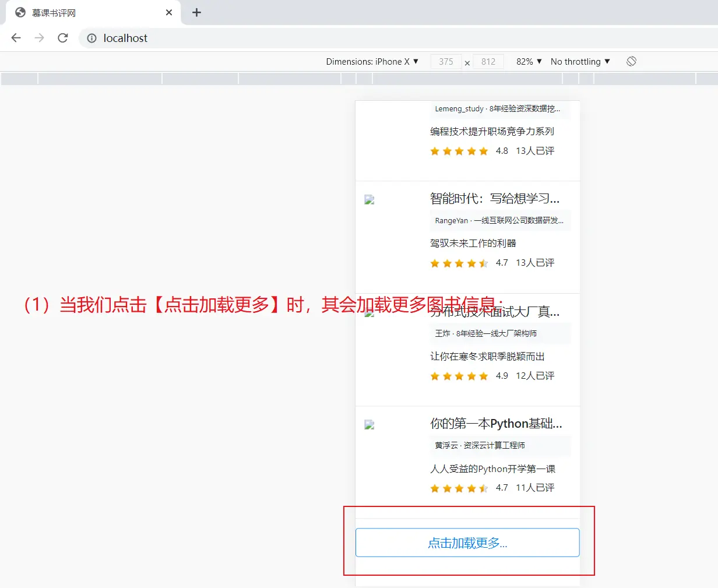Click subtitle 编程技术提升职场竞争力系列
The height and width of the screenshot is (588, 718).
492,132
